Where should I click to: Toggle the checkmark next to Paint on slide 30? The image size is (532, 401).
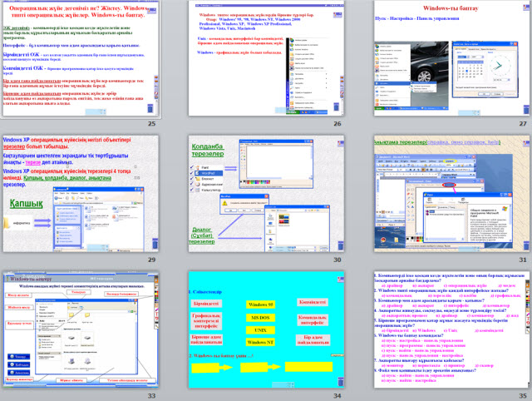[x=192, y=167]
